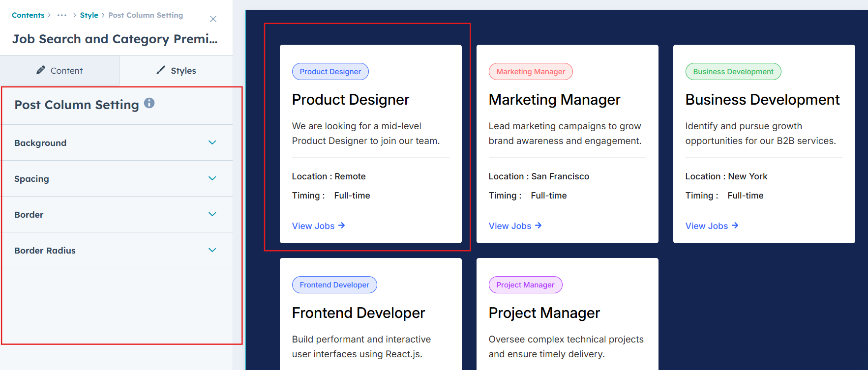Click arrow icon next to Product Designer View Jobs
The width and height of the screenshot is (868, 370).
click(x=342, y=226)
